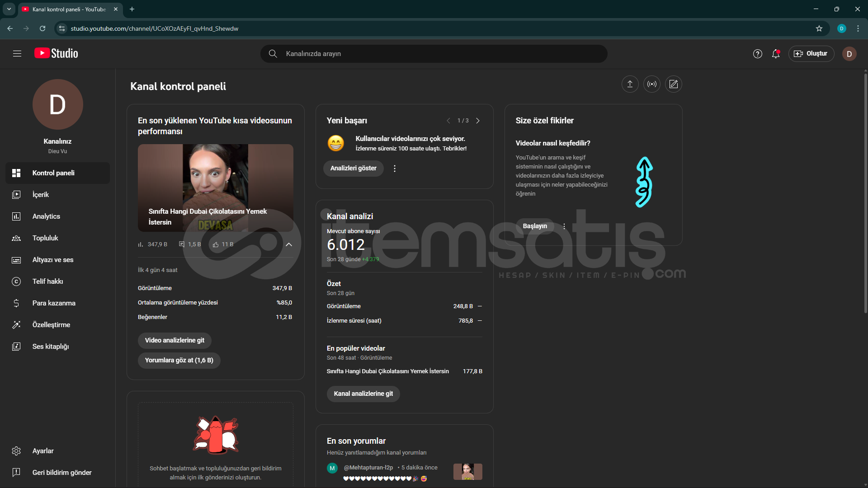Click Video analizlerine git button
The height and width of the screenshot is (488, 868).
(x=175, y=341)
